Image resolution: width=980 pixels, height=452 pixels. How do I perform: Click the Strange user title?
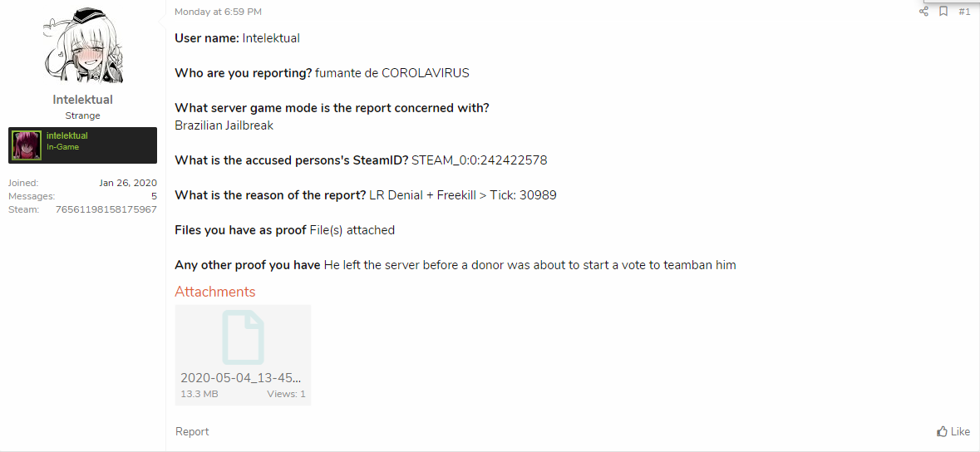click(82, 115)
